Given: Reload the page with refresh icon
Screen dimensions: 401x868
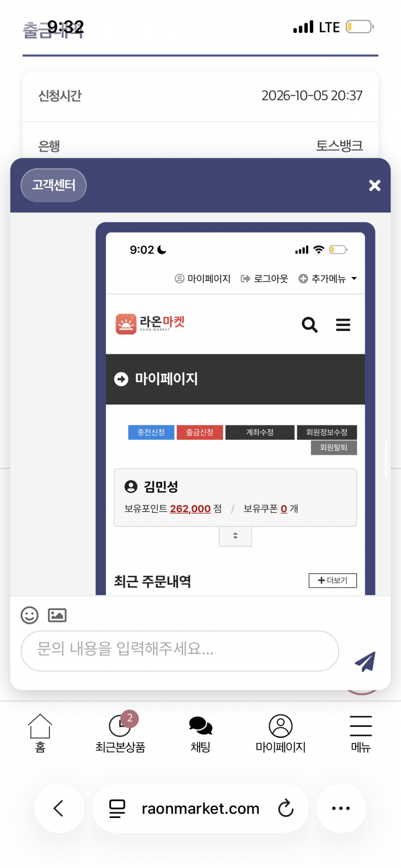Looking at the screenshot, I should [286, 808].
